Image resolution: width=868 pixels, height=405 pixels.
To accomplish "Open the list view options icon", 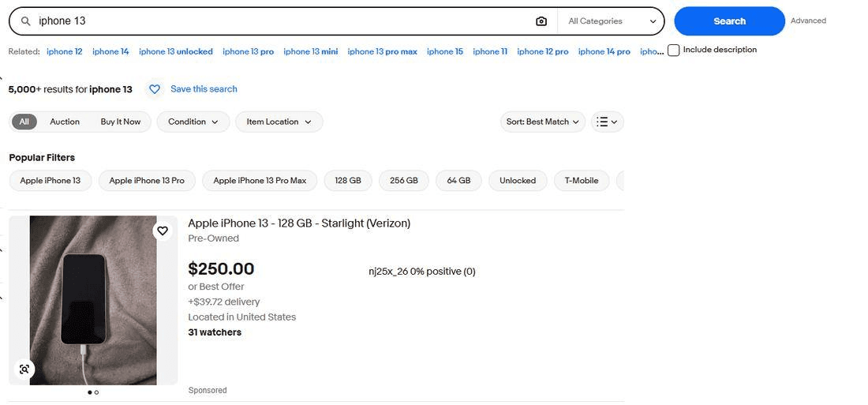I will click(608, 122).
